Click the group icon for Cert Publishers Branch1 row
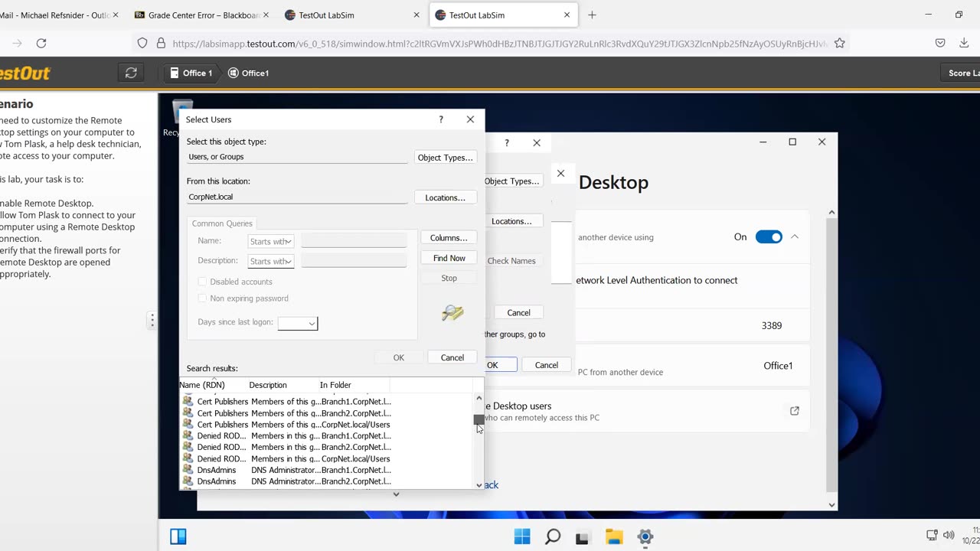Image resolution: width=980 pixels, height=551 pixels. click(x=188, y=401)
